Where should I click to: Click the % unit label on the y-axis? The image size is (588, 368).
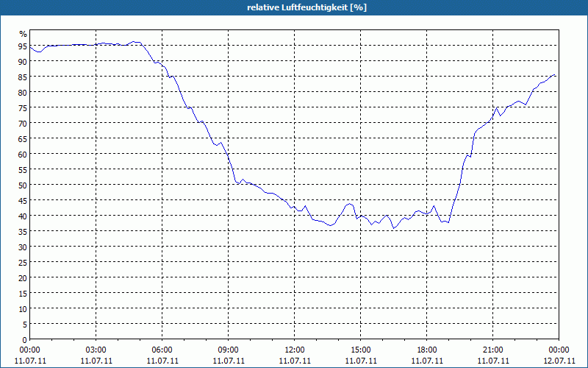point(24,34)
